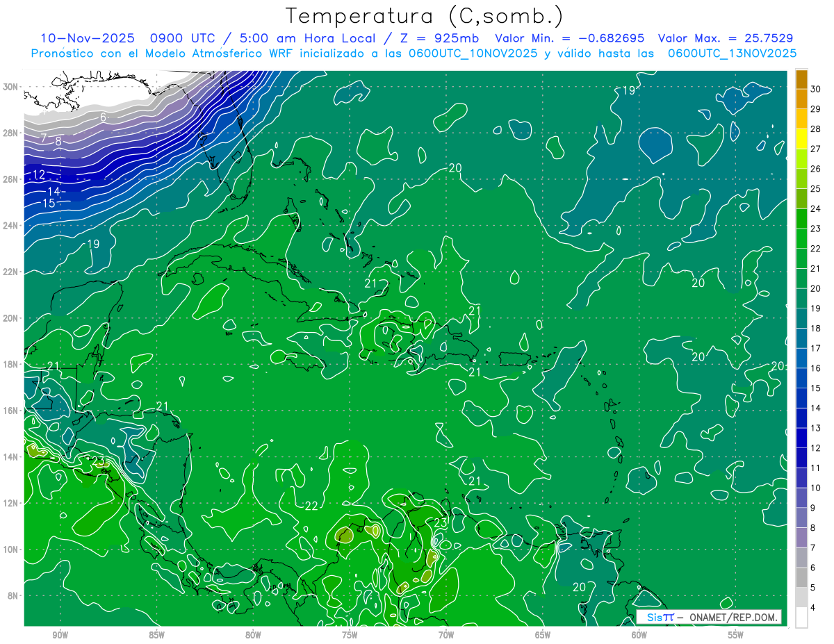
Task: Click the legend value '27' on color scale
Action: click(x=816, y=149)
